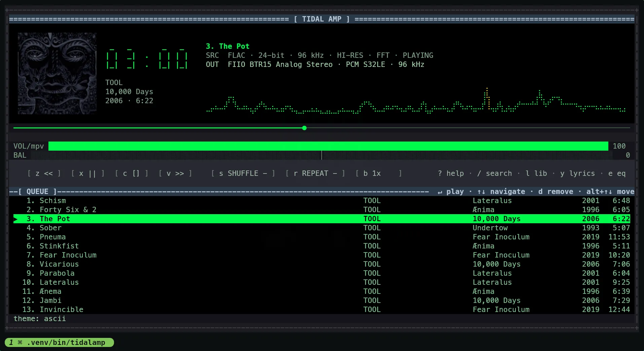This screenshot has height=351, width=644.
Task: Stop playback using the c [] control
Action: point(131,173)
